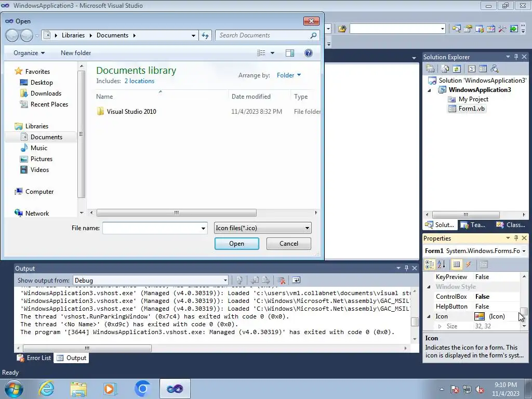Refresh the Documents location in address bar
Screen dimensions: 532x399
pos(205,35)
